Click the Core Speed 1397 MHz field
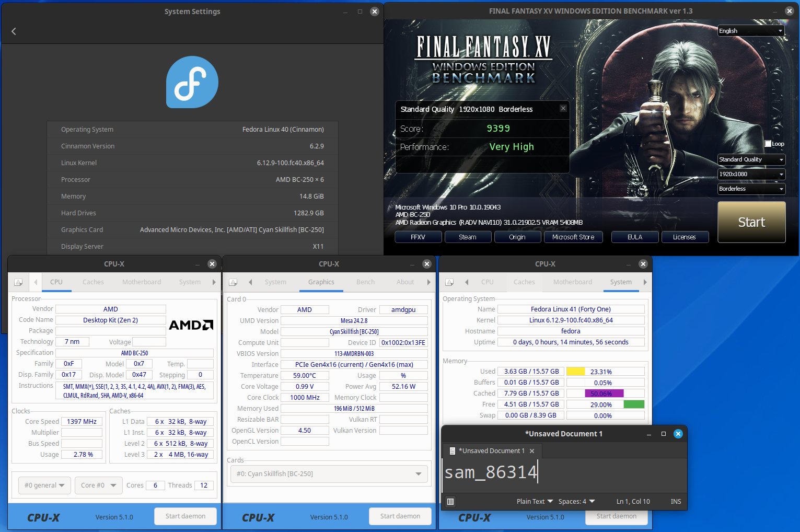 82,422
